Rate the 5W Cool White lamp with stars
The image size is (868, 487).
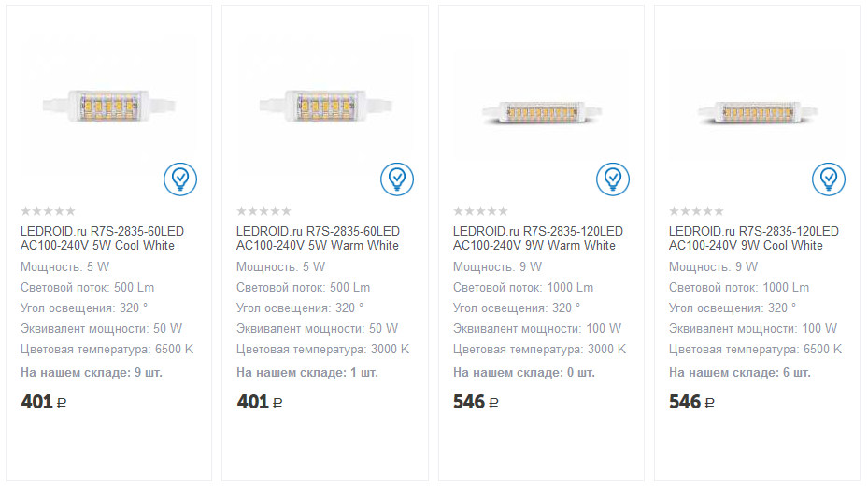pos(48,211)
